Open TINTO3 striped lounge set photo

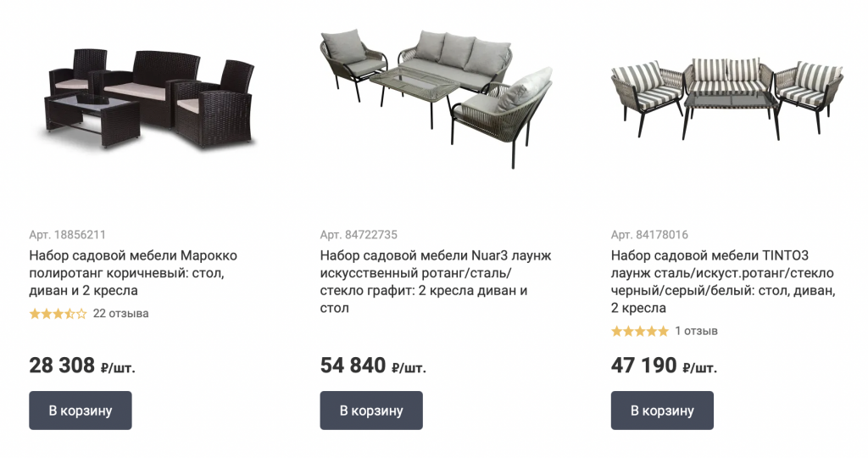coord(726,98)
